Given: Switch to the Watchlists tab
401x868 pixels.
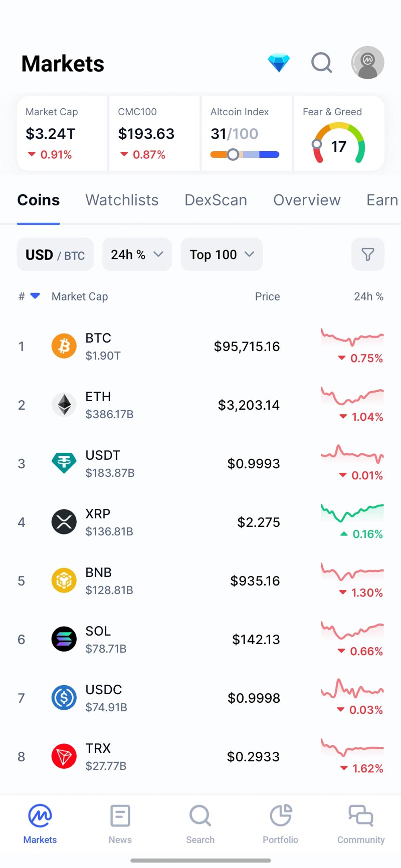Looking at the screenshot, I should click(122, 200).
